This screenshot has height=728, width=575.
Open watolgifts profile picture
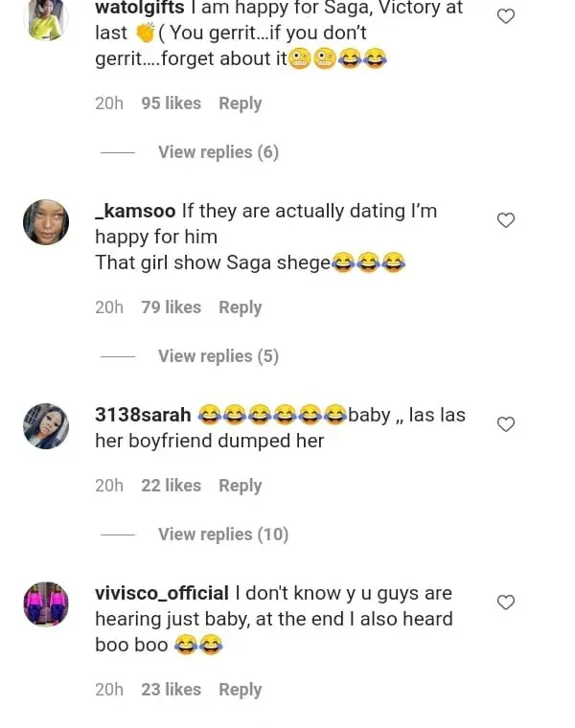46,19
